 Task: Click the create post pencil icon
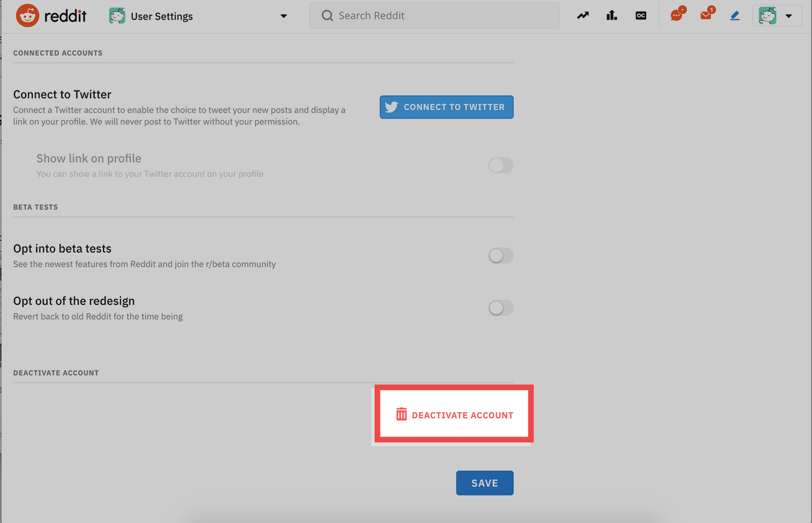(735, 16)
